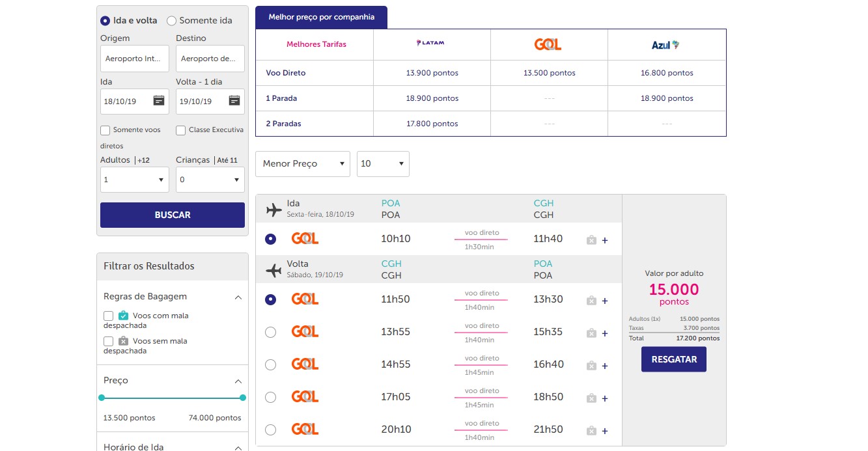The height and width of the screenshot is (451, 868).
Task: Click the 1 Parada row label
Action: [281, 98]
